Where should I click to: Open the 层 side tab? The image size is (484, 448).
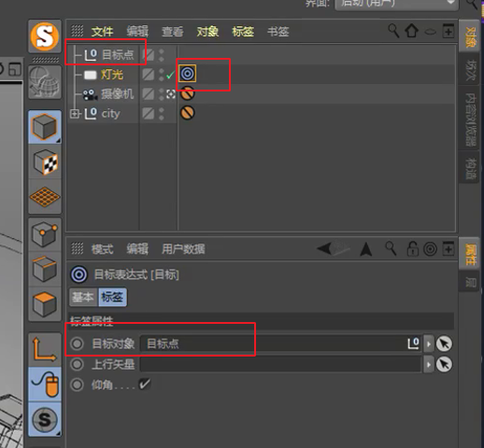tap(470, 282)
